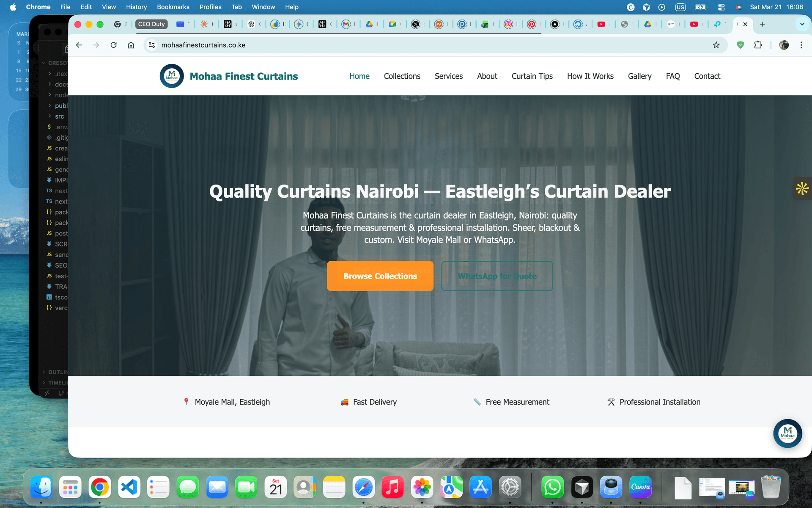Open the browser home page icon
This screenshot has height=508, width=812.
pos(131,45)
